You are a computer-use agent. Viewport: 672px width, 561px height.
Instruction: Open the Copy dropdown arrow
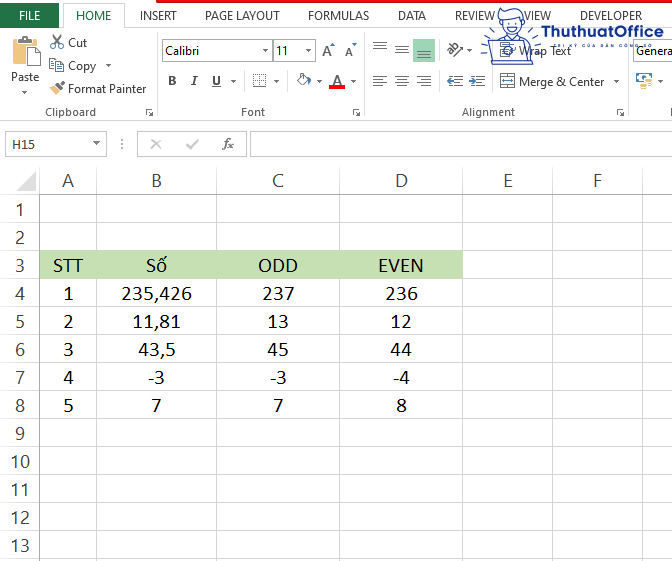pyautogui.click(x=108, y=66)
